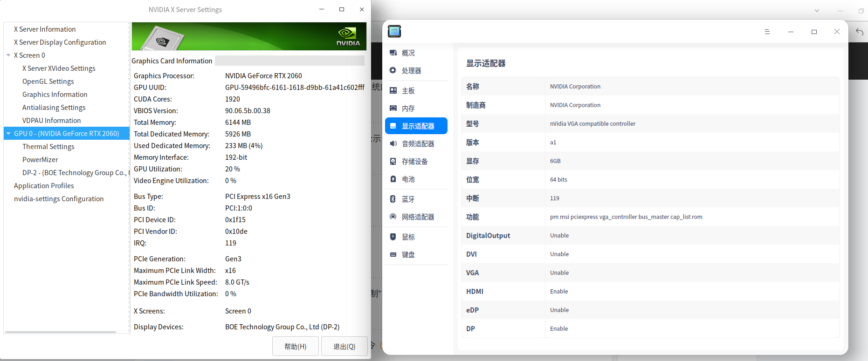Click the processor (处理器) chip icon
Viewport: 868px width, 361px height.
click(393, 71)
